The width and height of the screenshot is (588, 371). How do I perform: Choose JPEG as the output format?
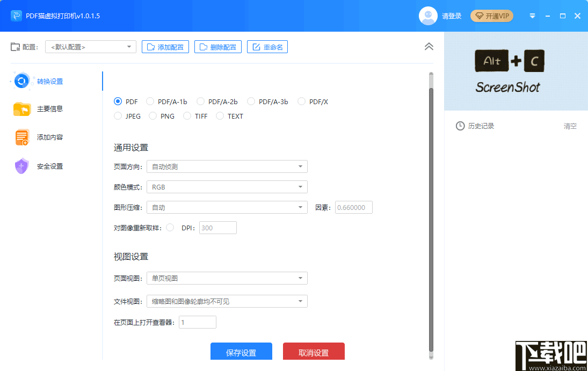pyautogui.click(x=118, y=115)
